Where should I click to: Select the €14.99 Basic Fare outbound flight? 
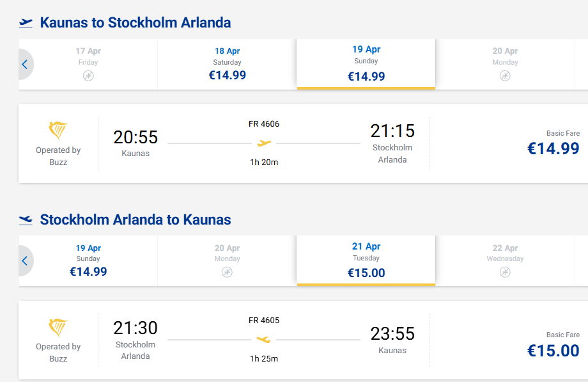click(x=553, y=148)
